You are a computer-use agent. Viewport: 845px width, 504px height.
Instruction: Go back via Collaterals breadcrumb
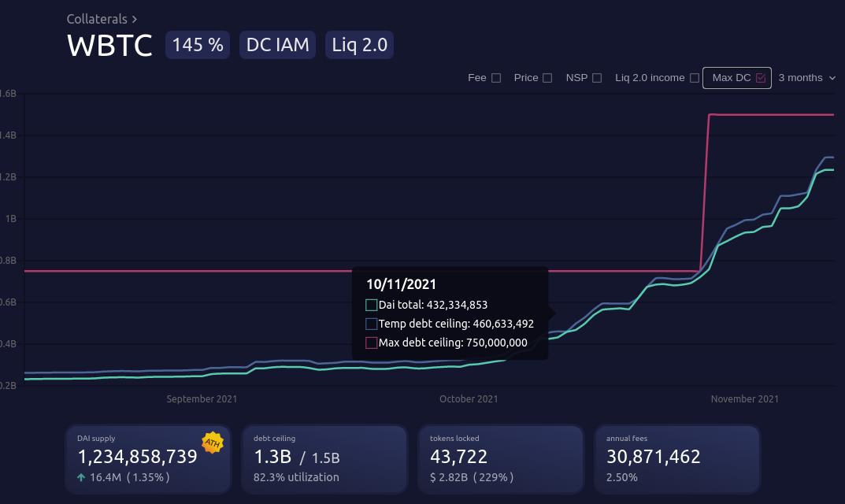click(98, 19)
